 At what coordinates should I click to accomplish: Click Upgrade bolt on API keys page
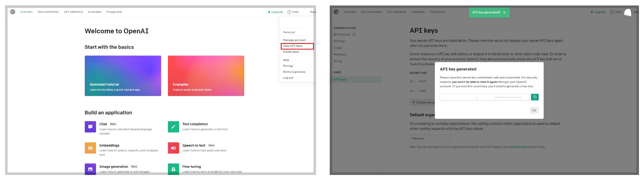click(592, 12)
